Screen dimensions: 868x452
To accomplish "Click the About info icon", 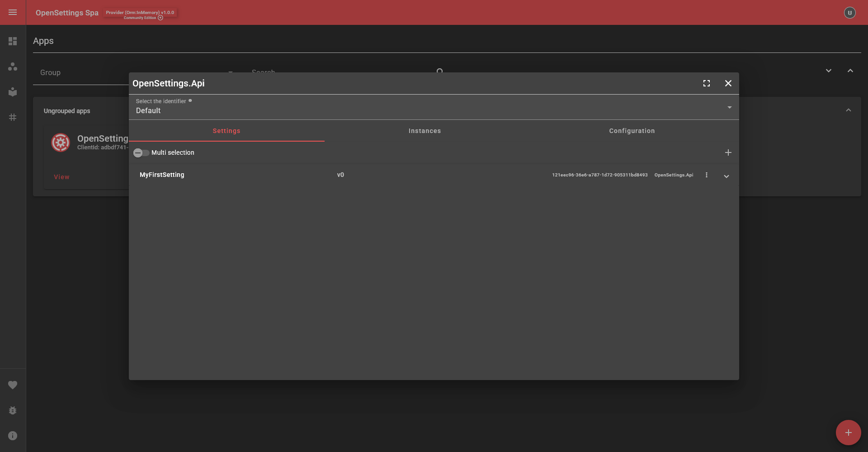I will (13, 436).
